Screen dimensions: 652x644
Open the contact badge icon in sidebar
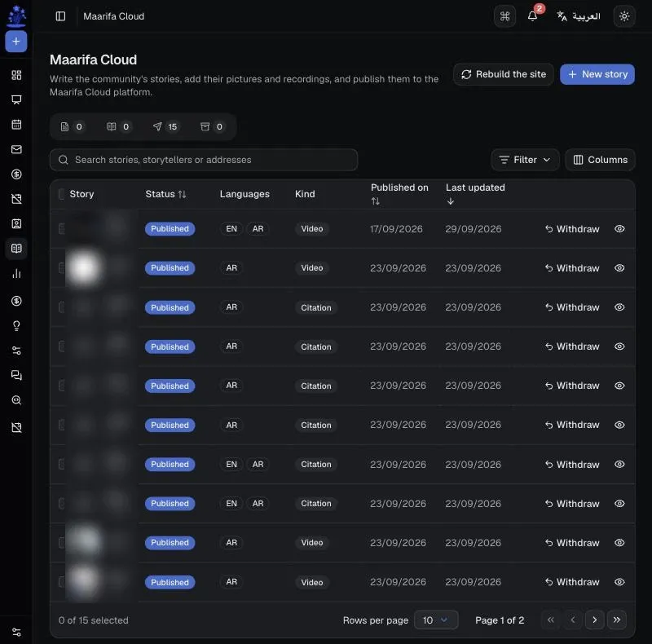(16, 224)
